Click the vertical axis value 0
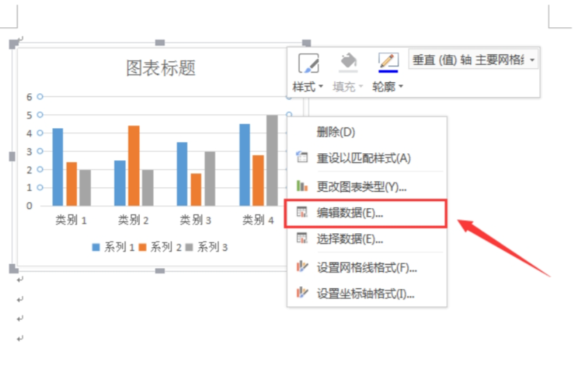 point(29,205)
